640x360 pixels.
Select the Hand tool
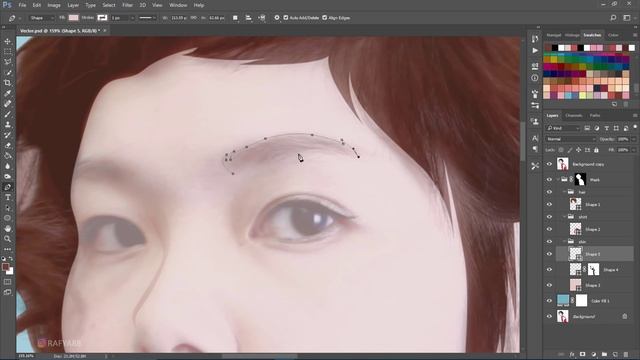pyautogui.click(x=7, y=229)
